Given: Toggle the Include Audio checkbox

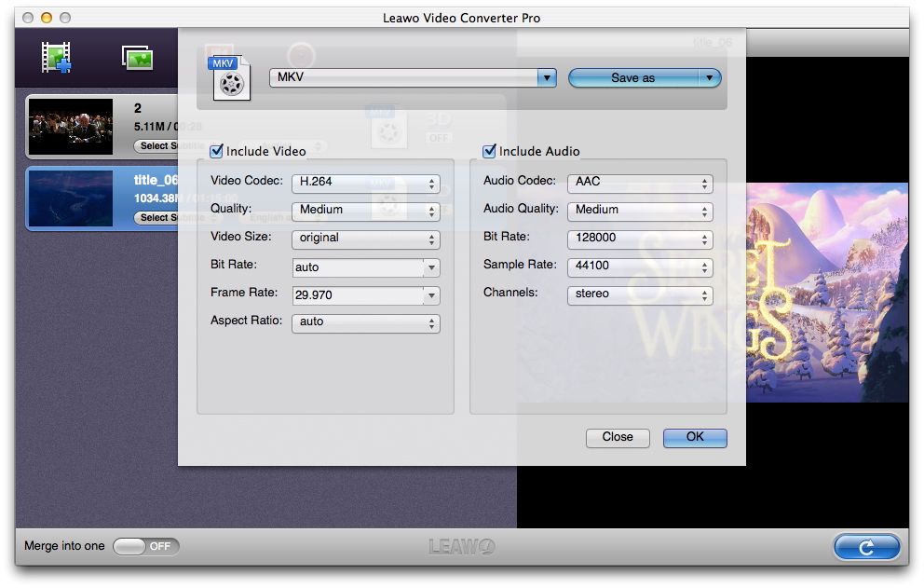Looking at the screenshot, I should click(x=489, y=151).
